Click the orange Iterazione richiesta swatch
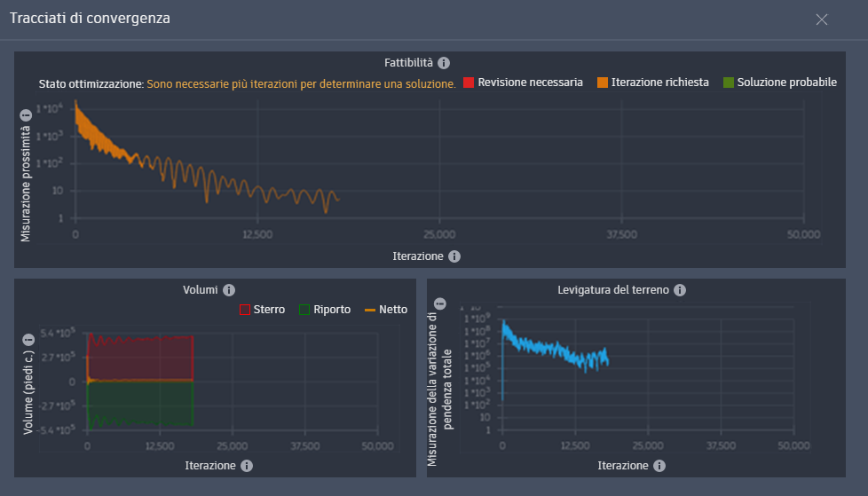Viewport: 868px width, 496px height. [603, 83]
